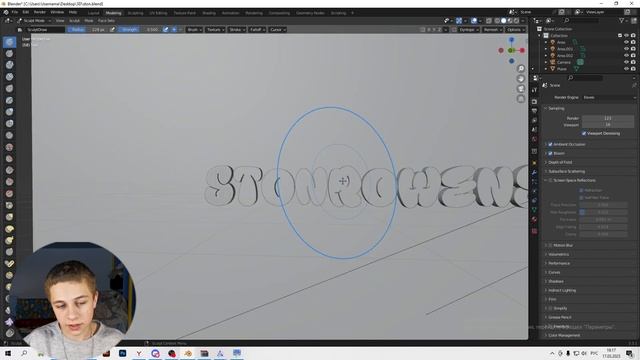Switch to the Shading workspace tab
The image size is (640, 360).
point(209,13)
